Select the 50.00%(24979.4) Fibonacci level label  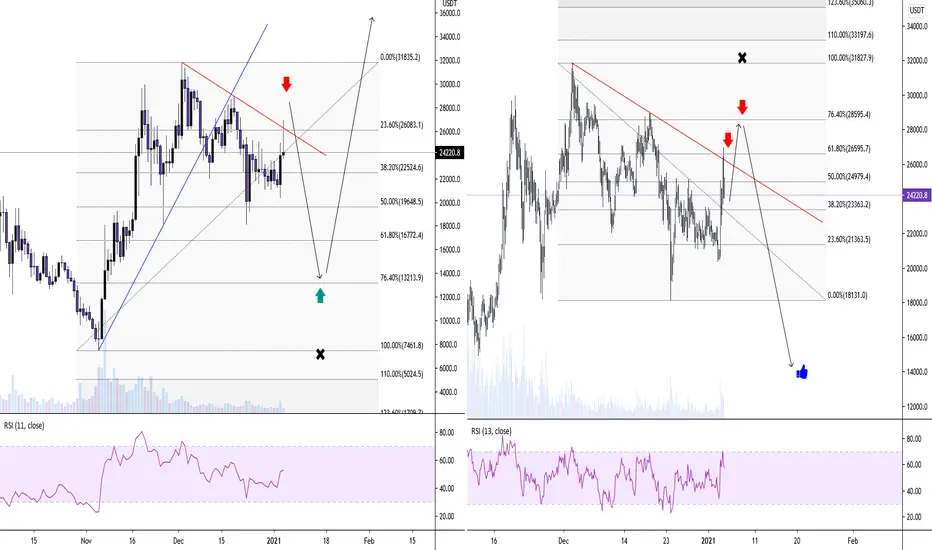pyautogui.click(x=849, y=177)
